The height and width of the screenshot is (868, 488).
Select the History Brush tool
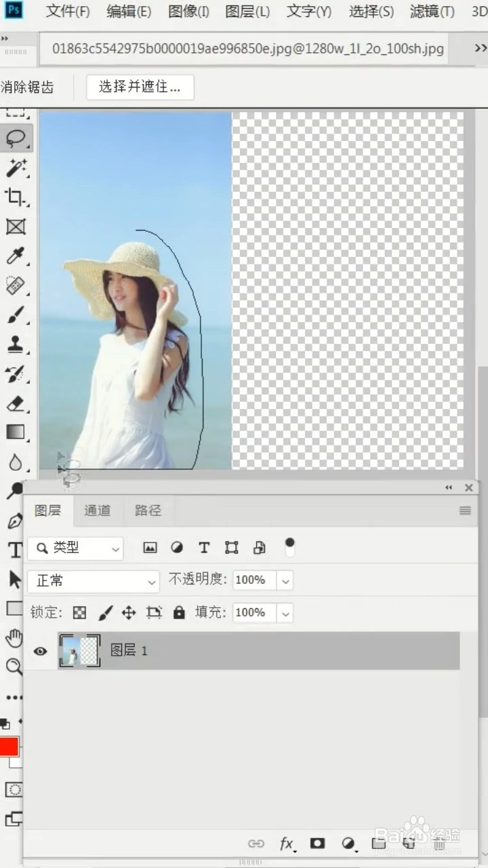[x=15, y=373]
